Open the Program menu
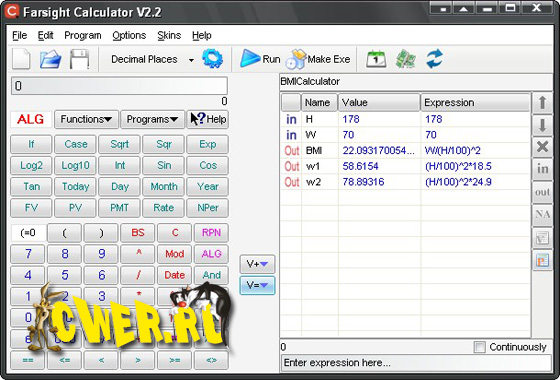The width and height of the screenshot is (560, 380). 82,35
